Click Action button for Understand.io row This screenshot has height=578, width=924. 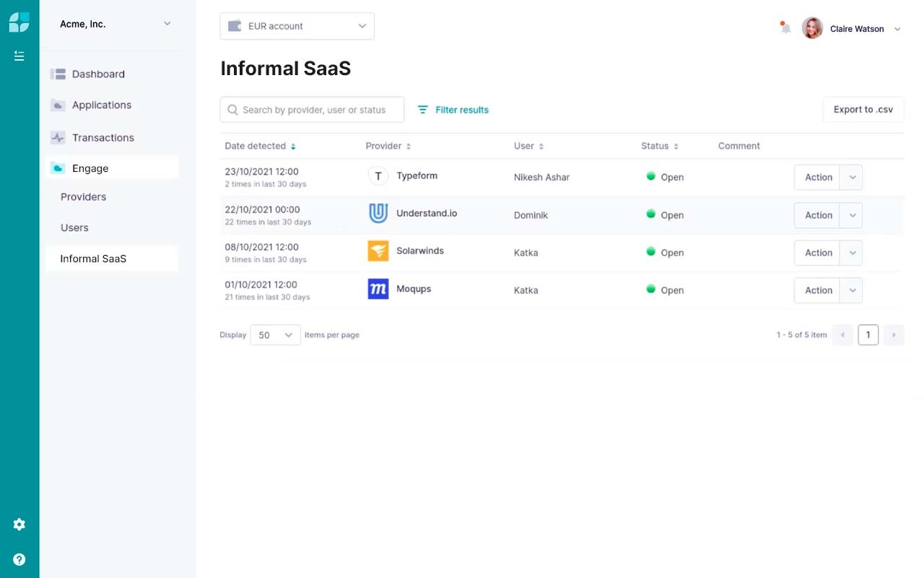click(x=818, y=215)
